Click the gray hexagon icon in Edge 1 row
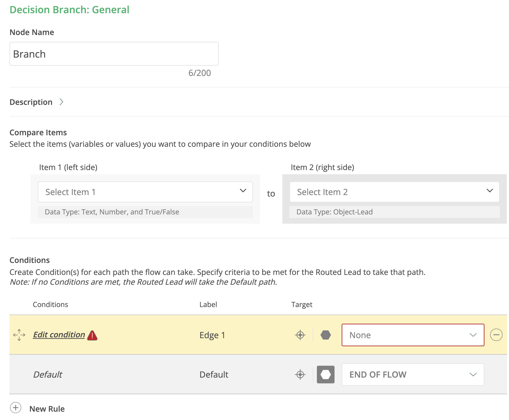The image size is (509, 420). (x=326, y=335)
